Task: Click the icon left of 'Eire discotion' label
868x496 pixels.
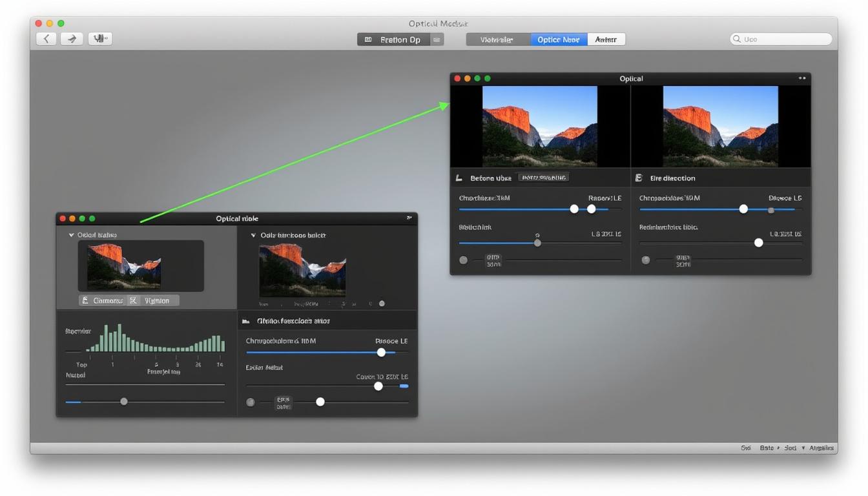Action: (x=639, y=178)
